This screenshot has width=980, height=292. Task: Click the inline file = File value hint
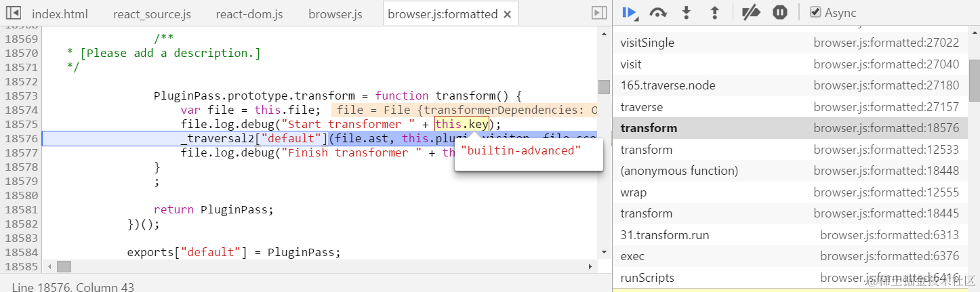pyautogui.click(x=465, y=110)
